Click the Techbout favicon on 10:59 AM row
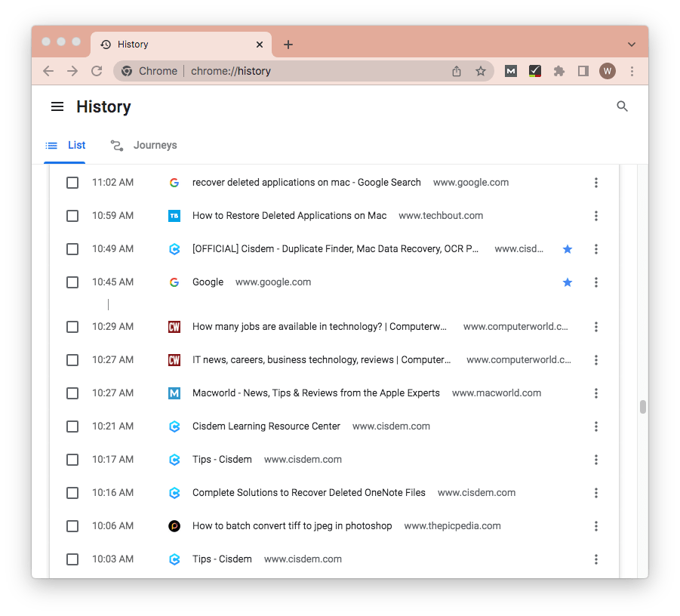The width and height of the screenshot is (680, 616). (174, 216)
